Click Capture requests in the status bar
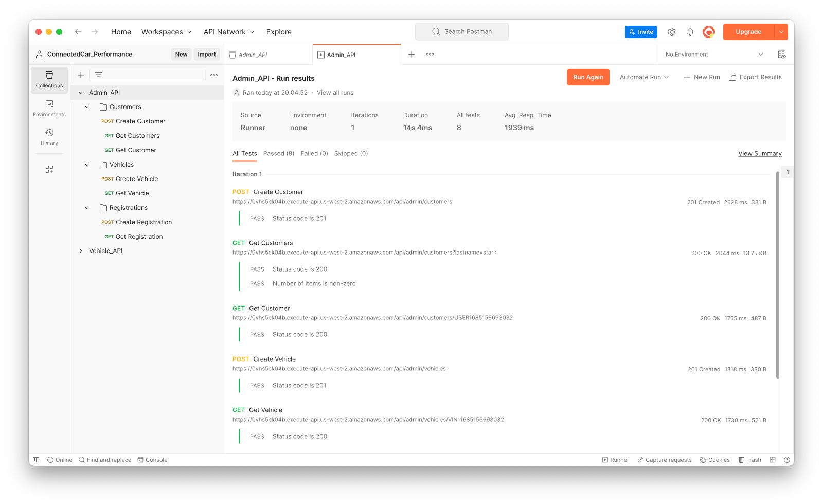Viewport: 823px width, 504px height. 665,460
